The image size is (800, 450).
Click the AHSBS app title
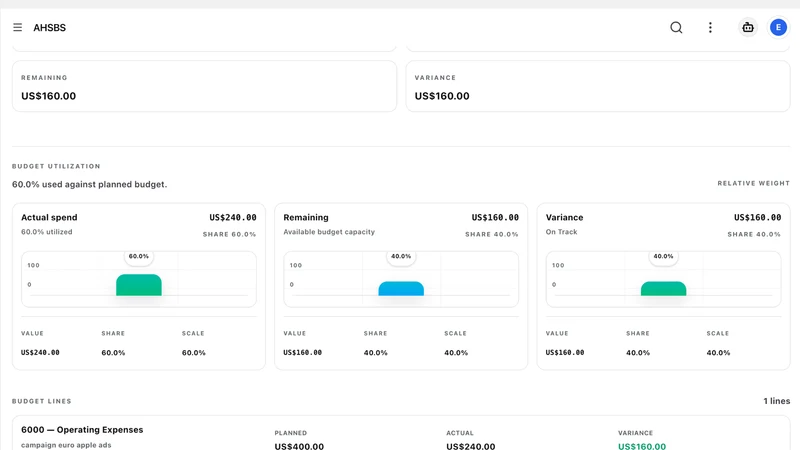(x=49, y=28)
